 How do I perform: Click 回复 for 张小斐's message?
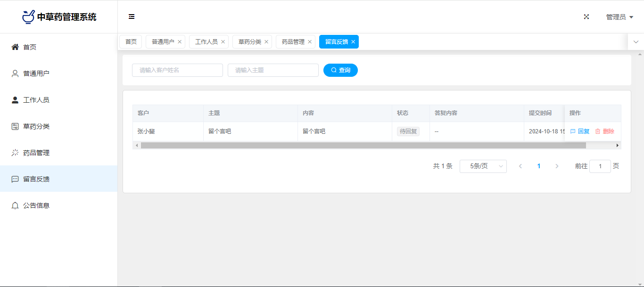tap(580, 131)
